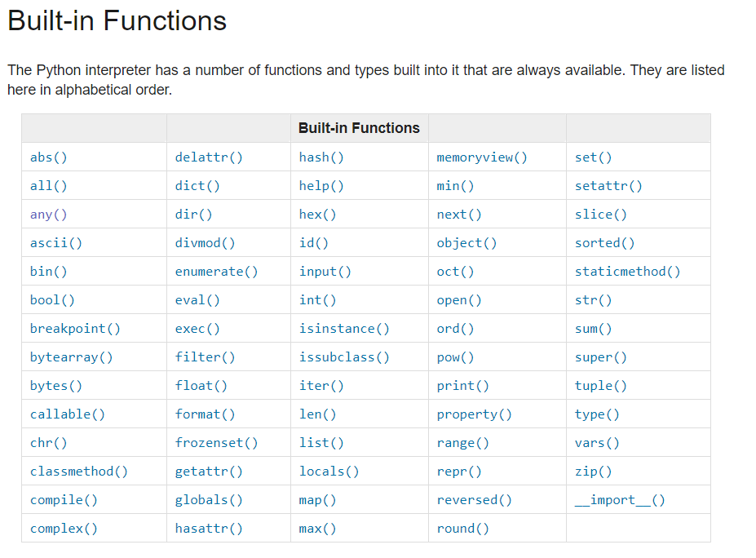Open the isinstance() function link
Image resolution: width=756 pixels, height=558 pixels.
pyautogui.click(x=344, y=329)
